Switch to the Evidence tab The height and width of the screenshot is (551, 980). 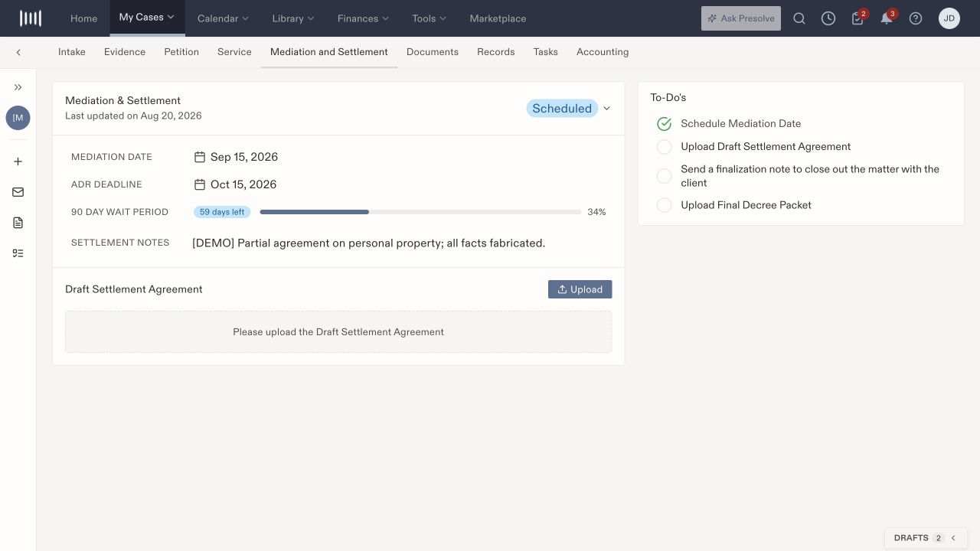125,52
